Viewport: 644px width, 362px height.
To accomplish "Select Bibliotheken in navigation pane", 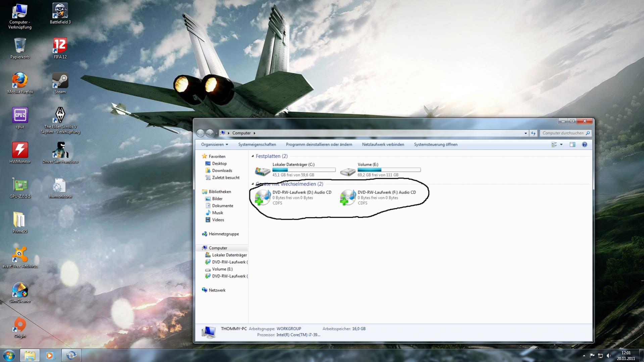I will click(x=216, y=192).
